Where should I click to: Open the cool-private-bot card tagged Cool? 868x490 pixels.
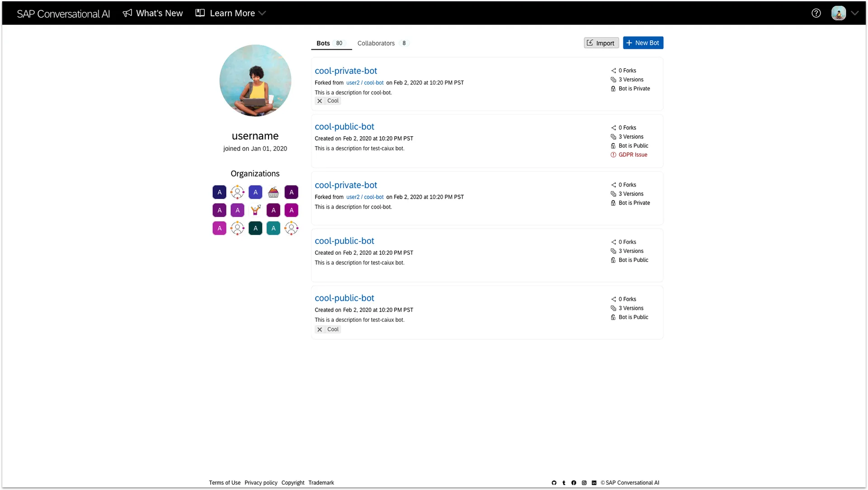pyautogui.click(x=345, y=71)
